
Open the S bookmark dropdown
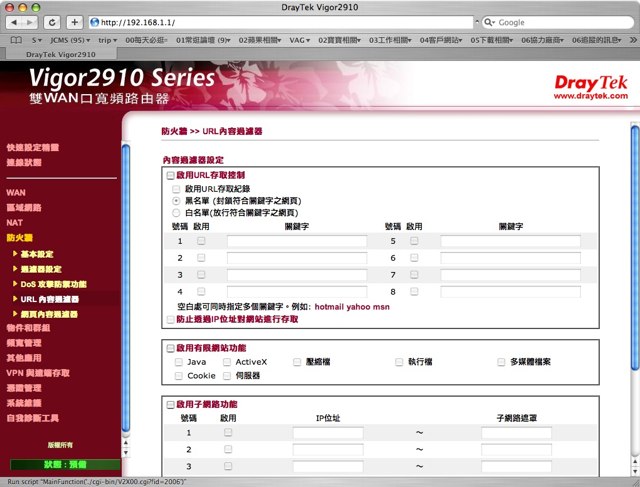tap(37, 40)
